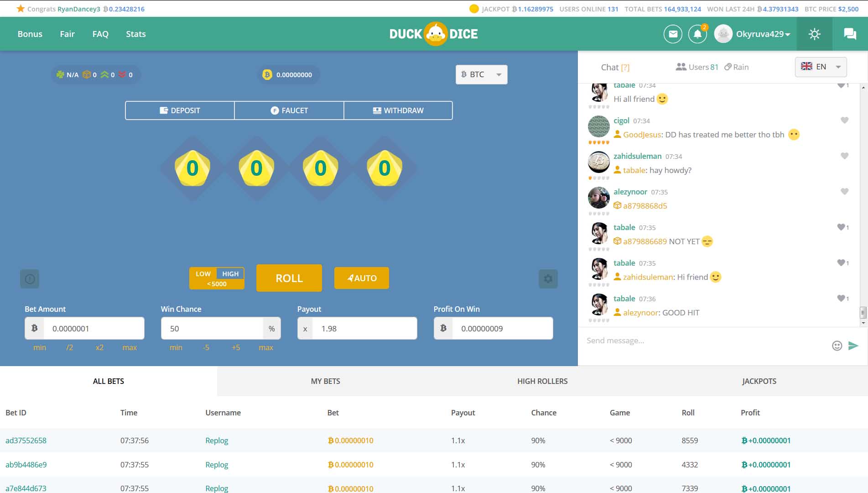Set bet amount to min
Screen dimensions: 868x493
click(x=40, y=347)
